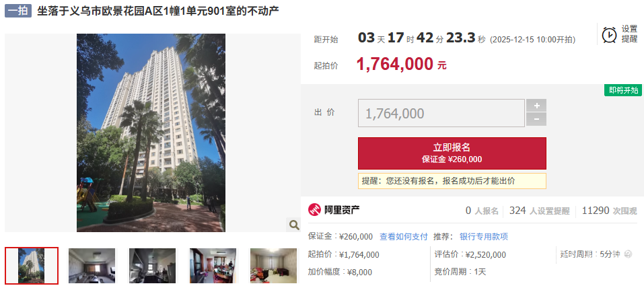Click the 一拍 auction round badge
This screenshot has width=644, height=290.
(x=18, y=11)
